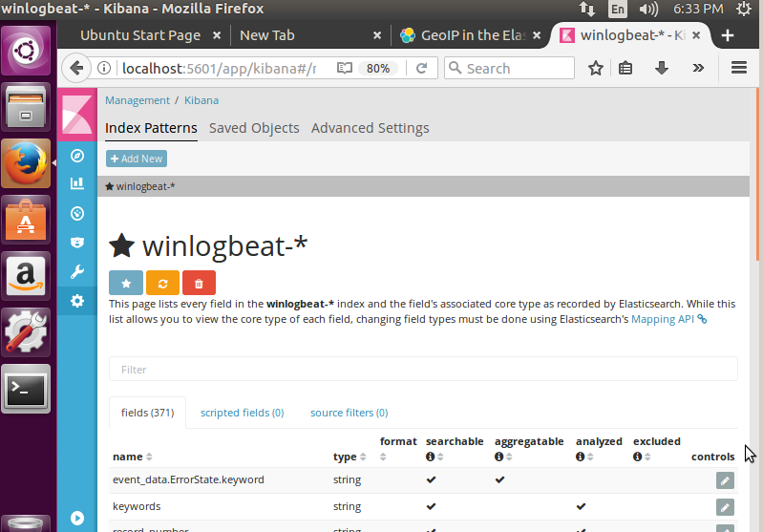
Task: Switch to Saved Objects tab
Action: pos(254,128)
